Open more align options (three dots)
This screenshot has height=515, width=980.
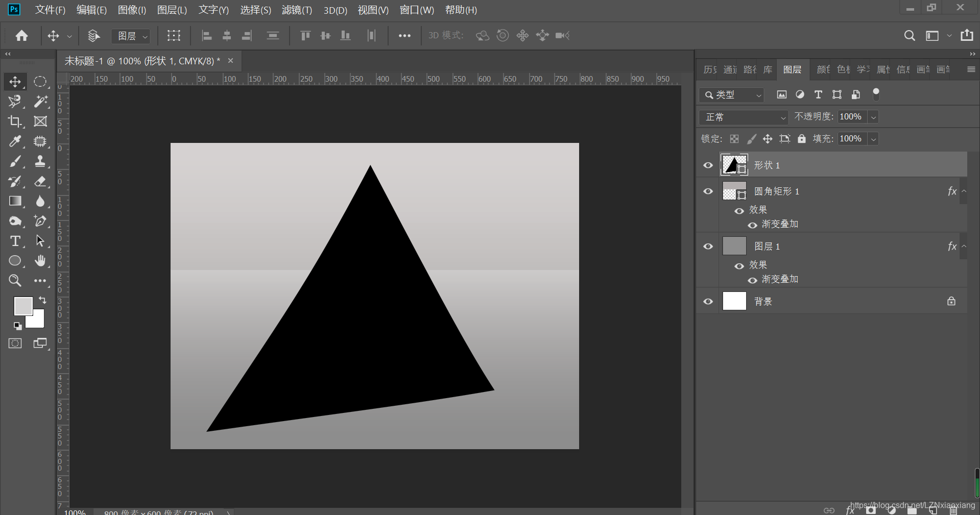pyautogui.click(x=404, y=36)
